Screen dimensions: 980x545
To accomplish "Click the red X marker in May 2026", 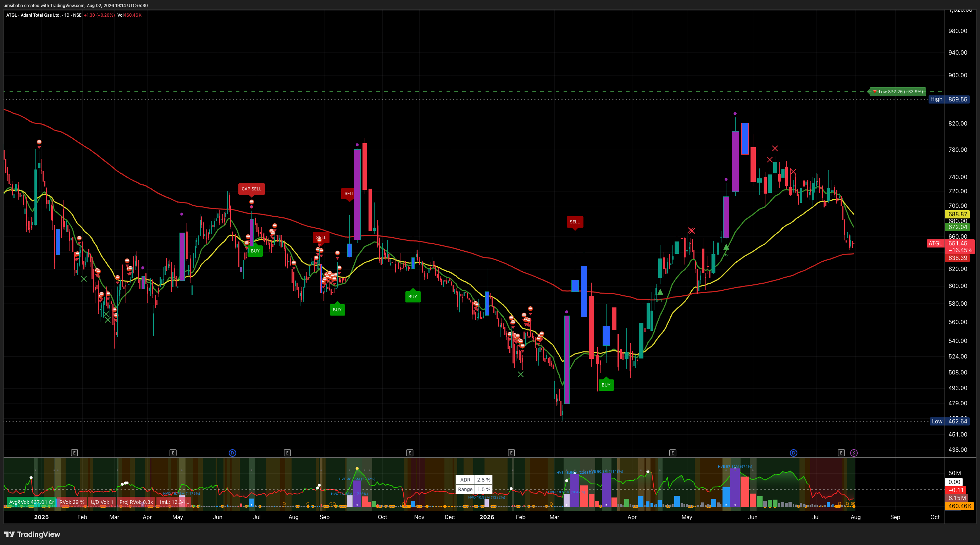I will point(691,230).
